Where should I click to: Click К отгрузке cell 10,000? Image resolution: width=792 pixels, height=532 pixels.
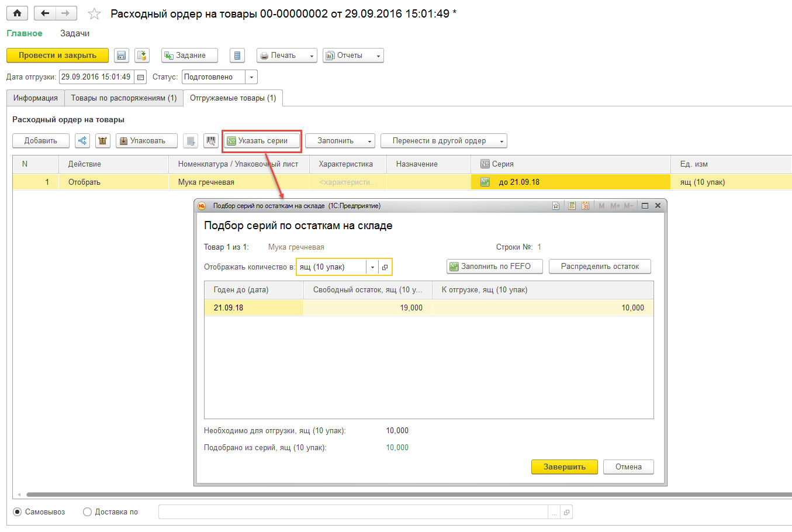click(543, 308)
